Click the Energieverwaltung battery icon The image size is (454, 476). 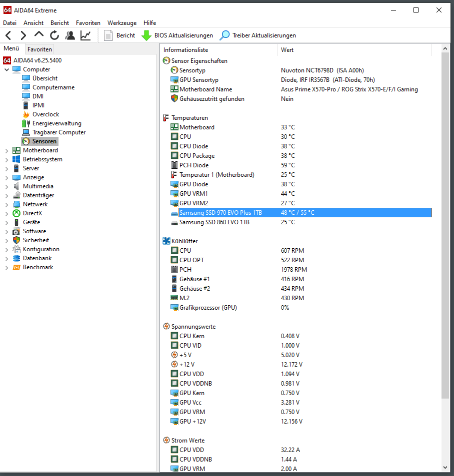click(x=26, y=123)
